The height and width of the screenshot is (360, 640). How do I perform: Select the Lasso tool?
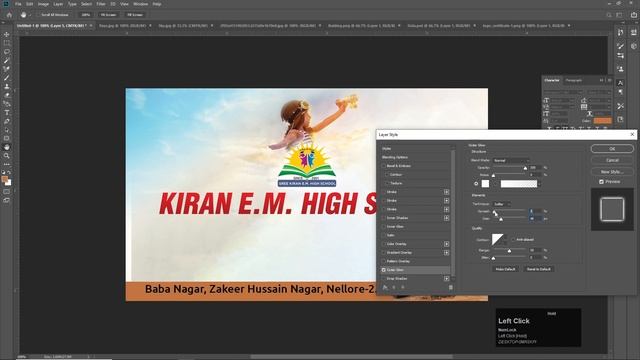[x=7, y=52]
